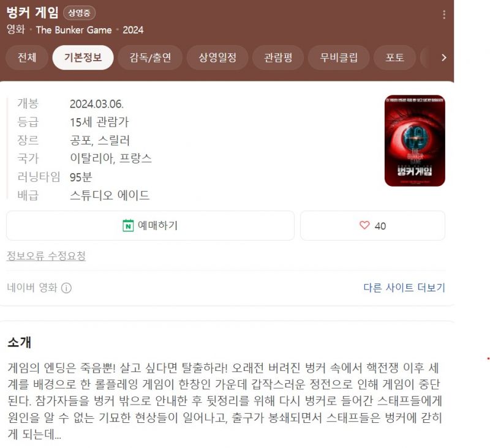Click the 상영중 status badge
This screenshot has height=448, width=490.
click(x=80, y=13)
